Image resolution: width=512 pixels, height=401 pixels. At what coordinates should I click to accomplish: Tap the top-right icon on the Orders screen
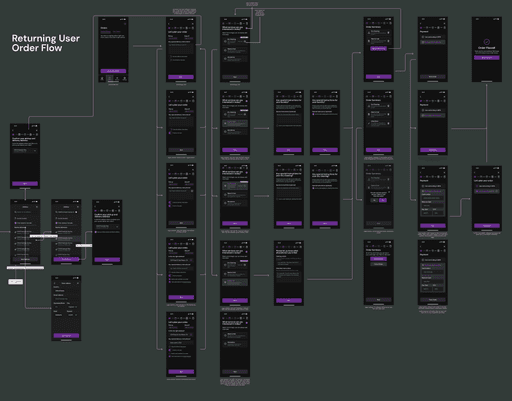[x=125, y=24]
